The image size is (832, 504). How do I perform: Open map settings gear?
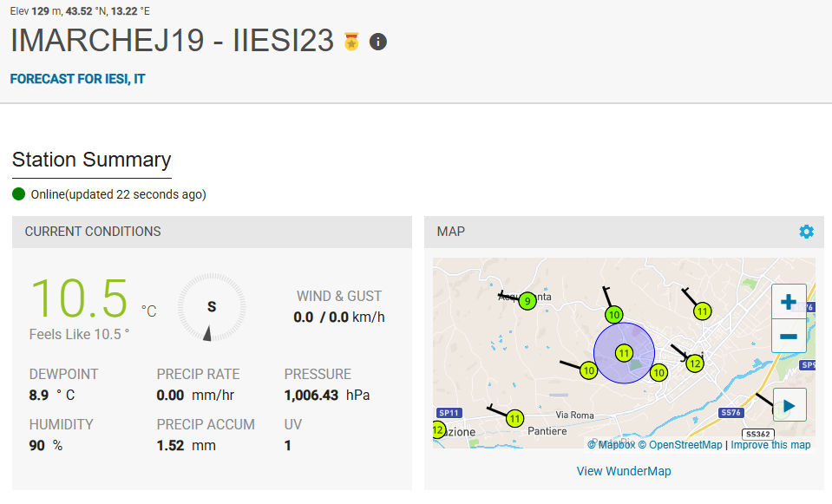(807, 232)
